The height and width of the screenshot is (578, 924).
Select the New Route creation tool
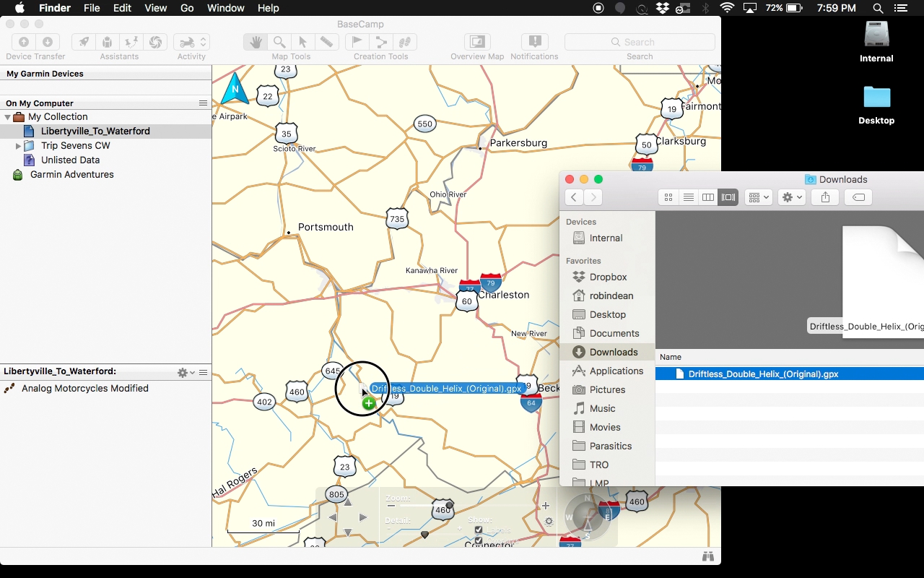(381, 42)
